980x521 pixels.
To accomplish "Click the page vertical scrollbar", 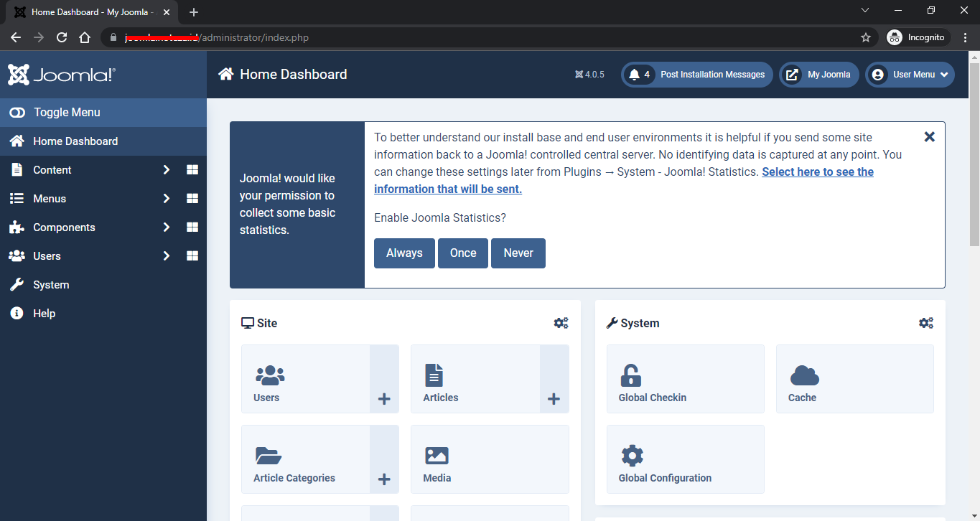I will 974,154.
